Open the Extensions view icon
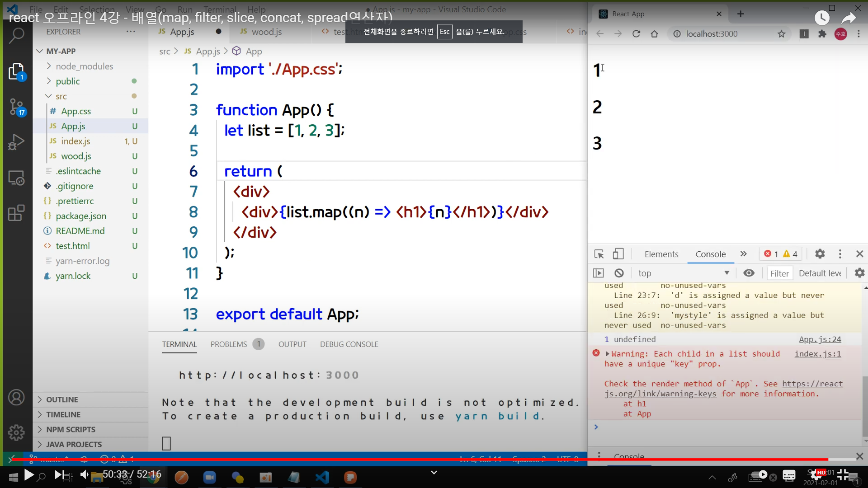This screenshot has height=488, width=868. [16, 213]
